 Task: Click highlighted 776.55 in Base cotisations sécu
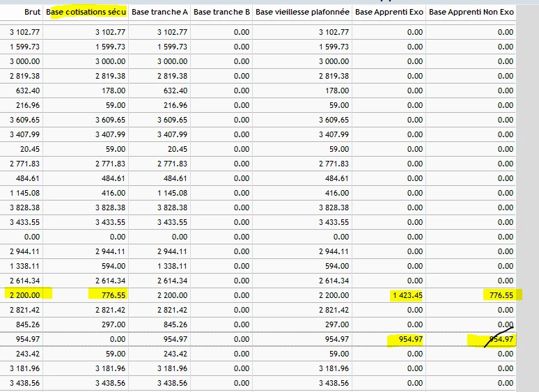point(114,295)
